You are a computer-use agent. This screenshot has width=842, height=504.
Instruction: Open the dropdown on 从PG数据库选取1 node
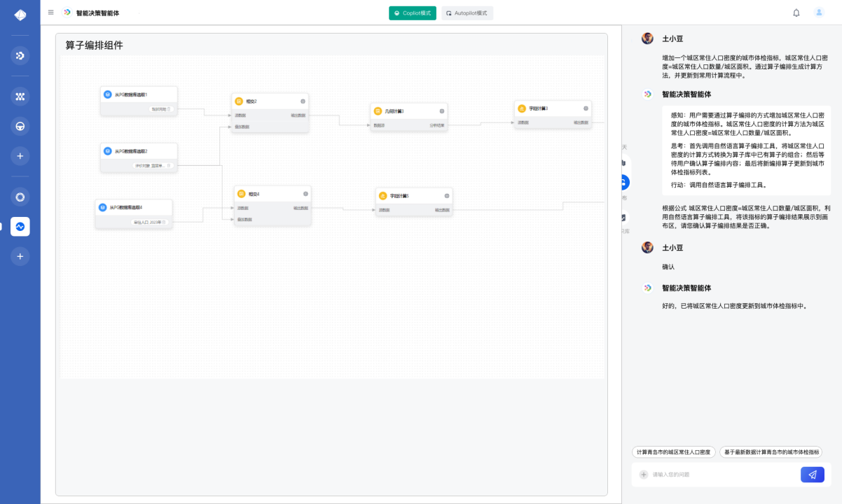pyautogui.click(x=160, y=109)
